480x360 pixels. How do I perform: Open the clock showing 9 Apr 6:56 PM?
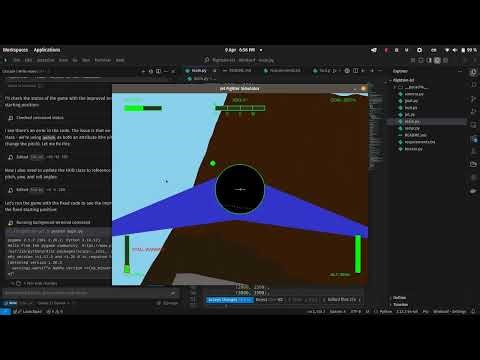[240, 50]
